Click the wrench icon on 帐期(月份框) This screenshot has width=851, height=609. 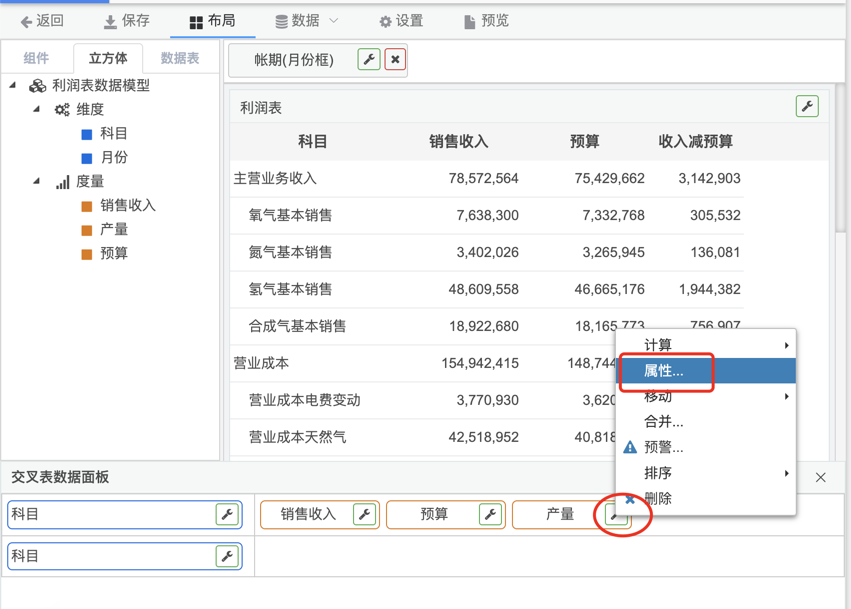coord(369,60)
